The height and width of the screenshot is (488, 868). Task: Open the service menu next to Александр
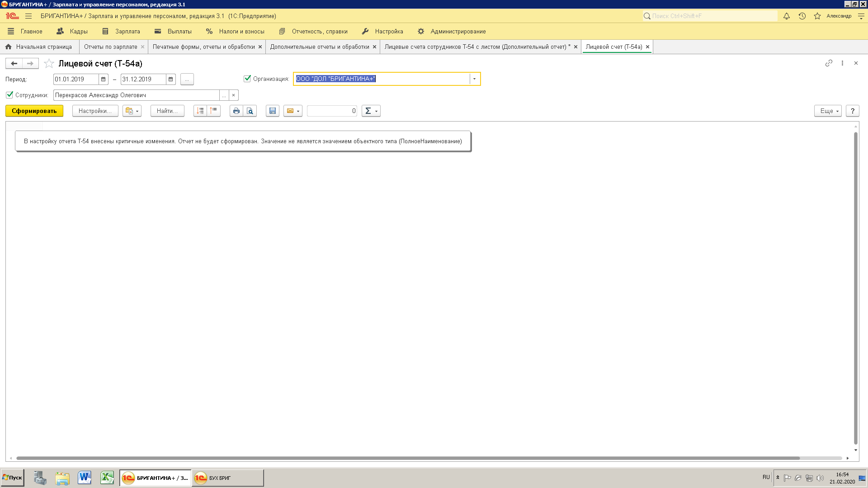click(x=861, y=16)
